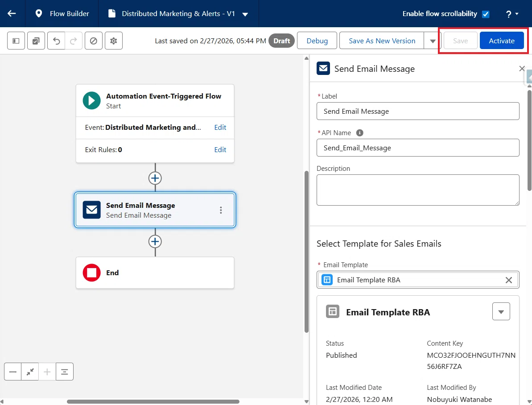The height and width of the screenshot is (405, 532).
Task: Expand the Save As New Version dropdown arrow
Action: [x=432, y=41]
